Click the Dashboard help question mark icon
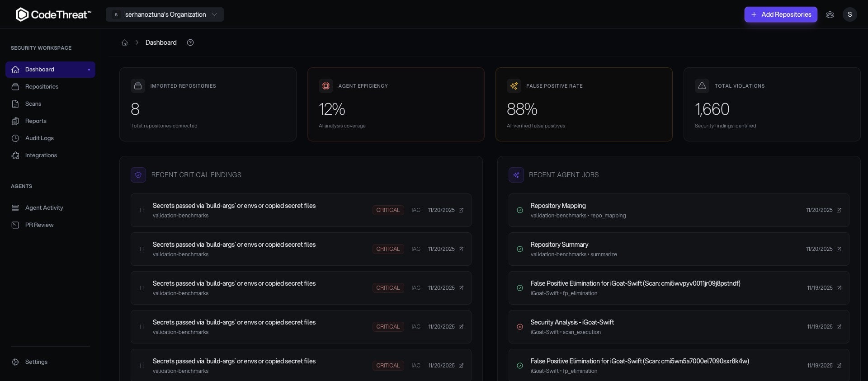The height and width of the screenshot is (381, 868). (x=190, y=42)
